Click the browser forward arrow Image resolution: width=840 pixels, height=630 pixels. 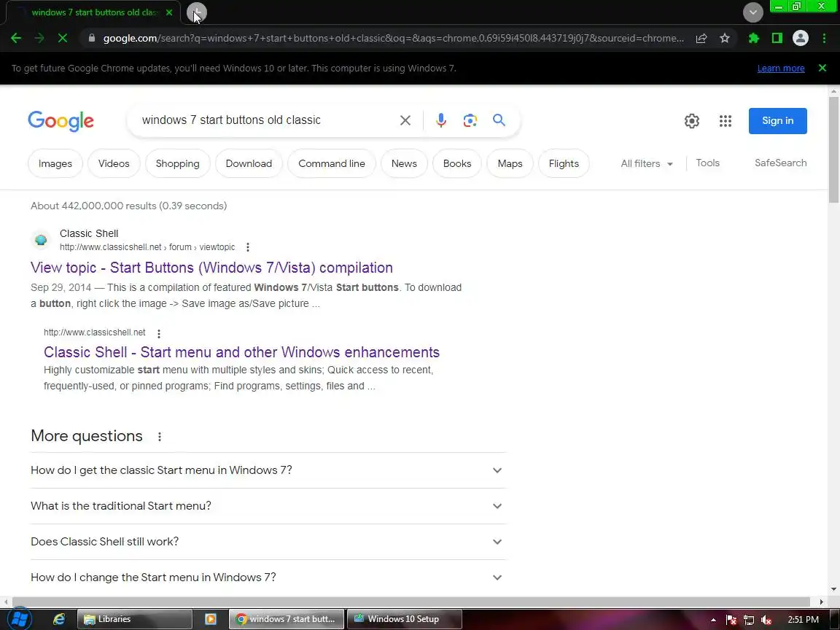39,38
